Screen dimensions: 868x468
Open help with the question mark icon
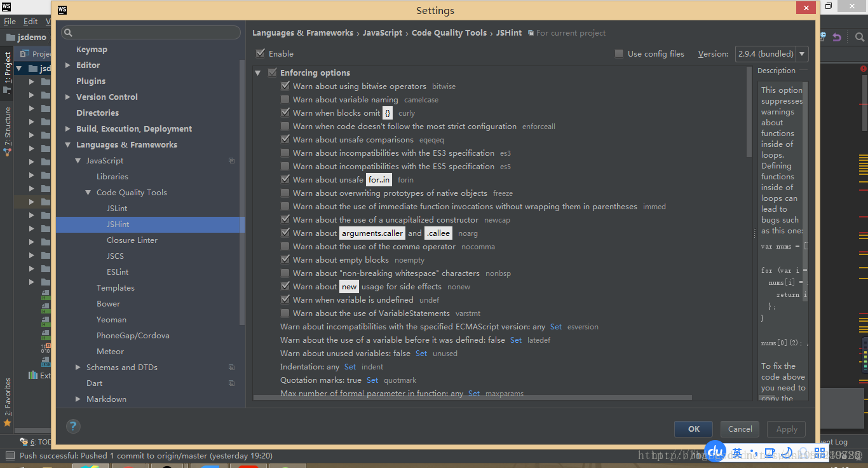coord(73,427)
